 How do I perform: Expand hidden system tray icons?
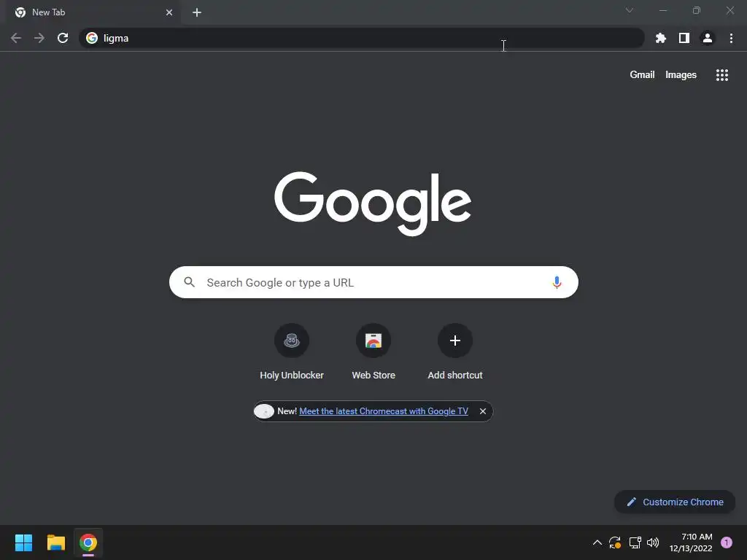[597, 542]
